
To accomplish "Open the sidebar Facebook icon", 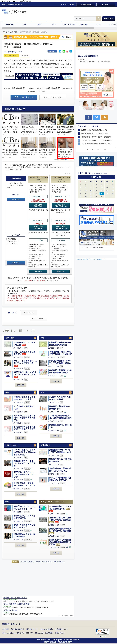I will click(88, 117).
